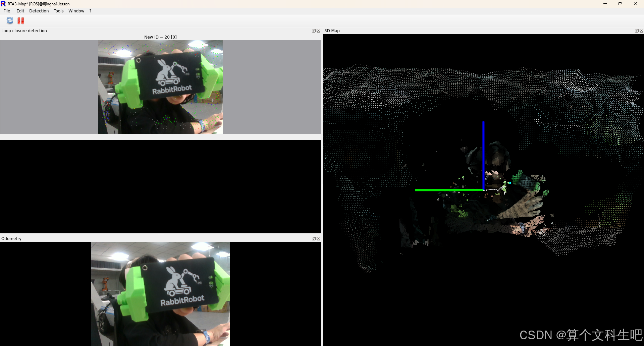Open the Edit menu

[x=20, y=11]
